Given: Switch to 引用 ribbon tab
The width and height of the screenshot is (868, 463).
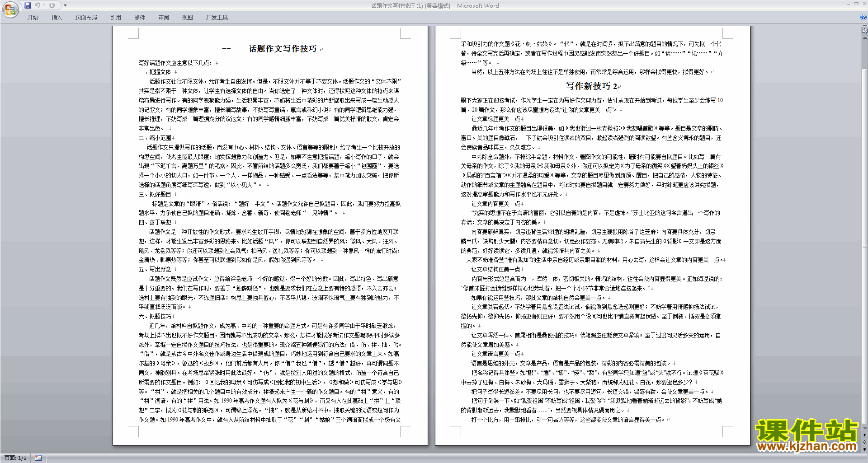Looking at the screenshot, I should pyautogui.click(x=116, y=18).
